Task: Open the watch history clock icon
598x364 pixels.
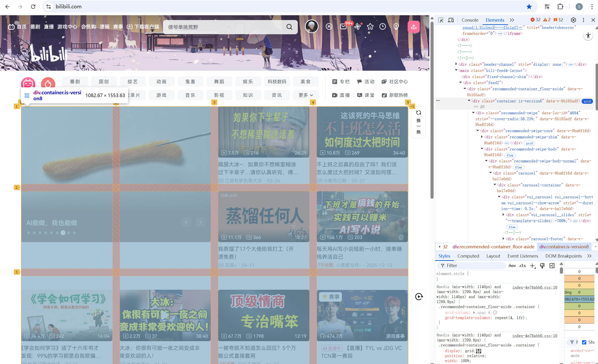Action: pos(382,26)
